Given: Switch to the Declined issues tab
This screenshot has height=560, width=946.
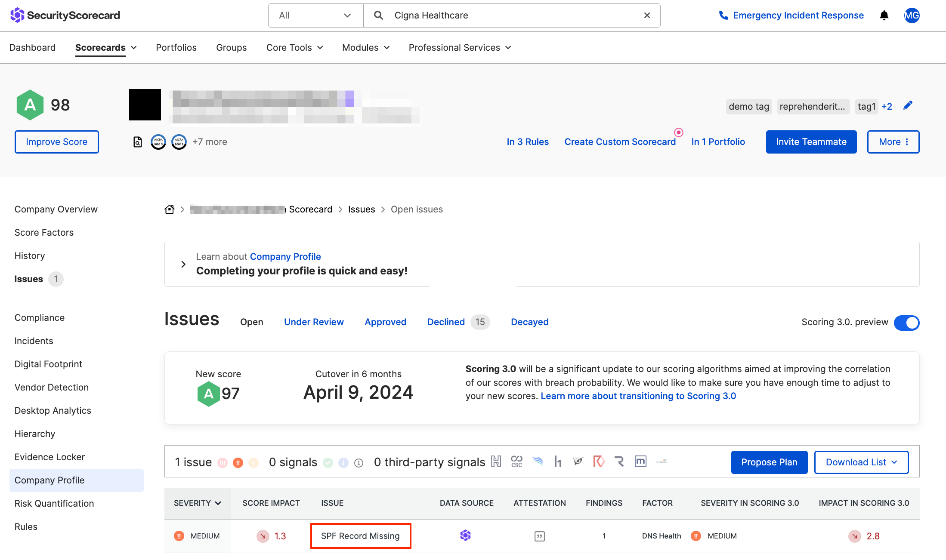Looking at the screenshot, I should tap(446, 322).
